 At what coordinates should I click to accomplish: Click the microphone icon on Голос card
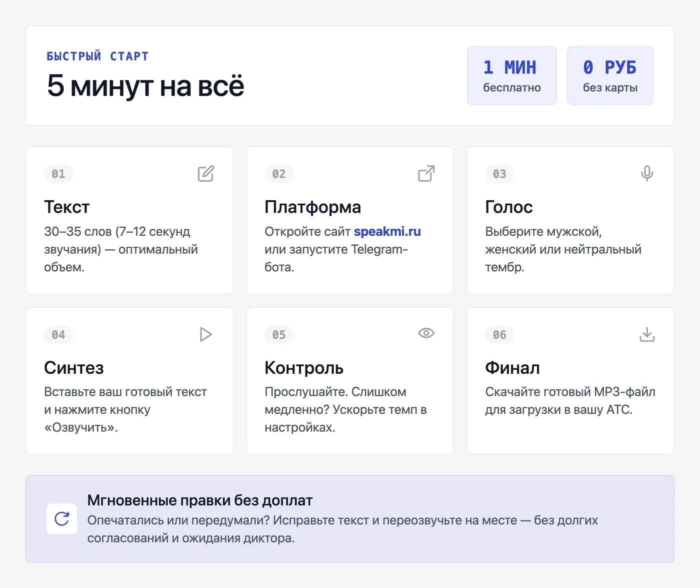[x=647, y=173]
